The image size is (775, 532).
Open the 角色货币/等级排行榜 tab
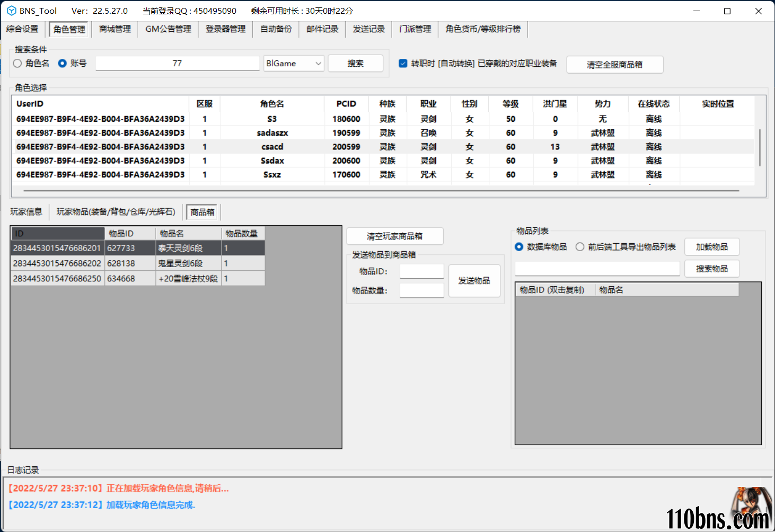pyautogui.click(x=483, y=29)
